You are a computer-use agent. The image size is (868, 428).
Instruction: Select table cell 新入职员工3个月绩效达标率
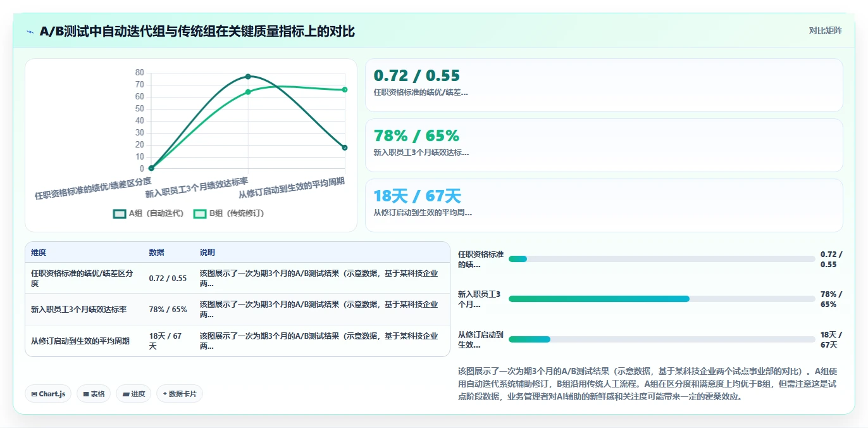84,310
